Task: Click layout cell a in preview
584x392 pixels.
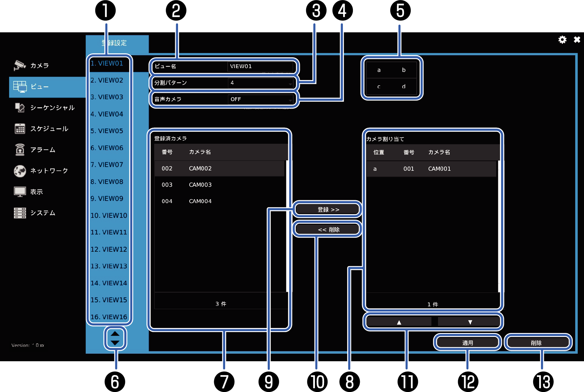Action: [379, 70]
